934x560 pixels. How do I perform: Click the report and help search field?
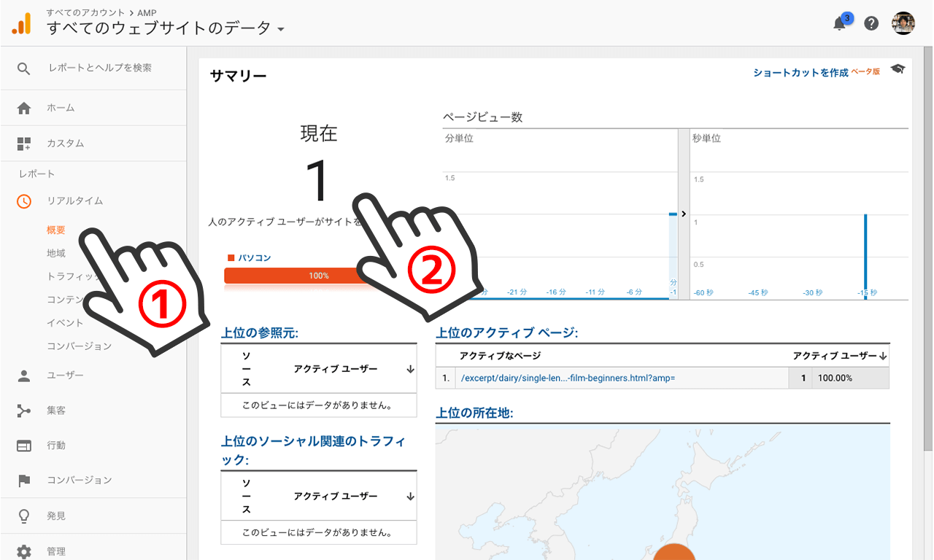coord(100,68)
